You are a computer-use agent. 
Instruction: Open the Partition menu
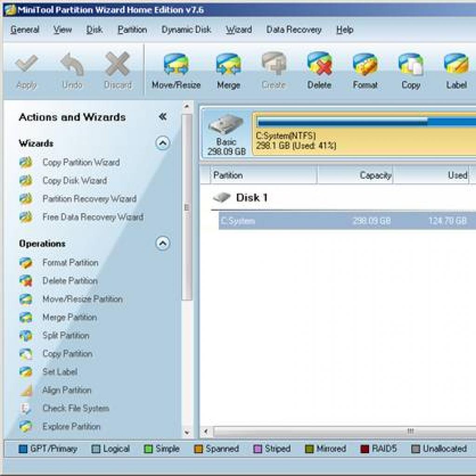pos(132,30)
